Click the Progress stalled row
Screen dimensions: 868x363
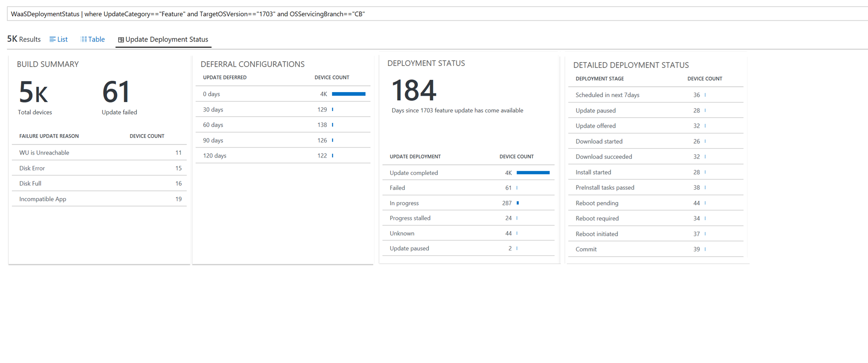468,218
